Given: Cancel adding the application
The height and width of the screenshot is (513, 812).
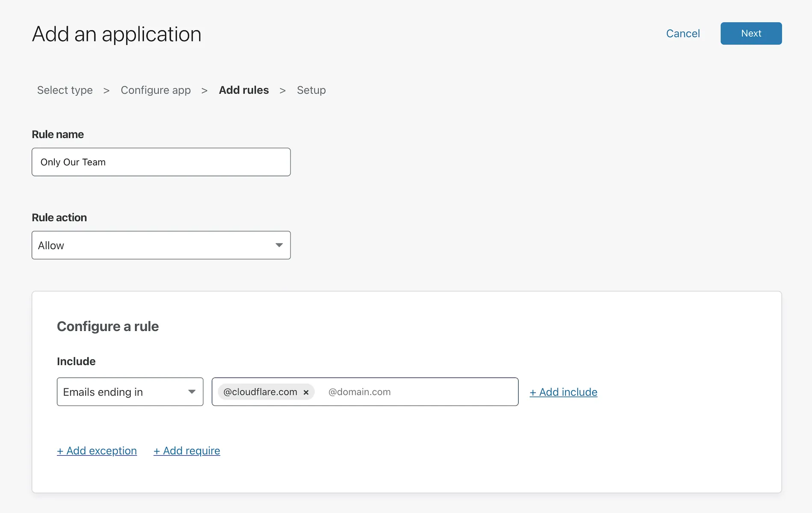Looking at the screenshot, I should [x=683, y=33].
